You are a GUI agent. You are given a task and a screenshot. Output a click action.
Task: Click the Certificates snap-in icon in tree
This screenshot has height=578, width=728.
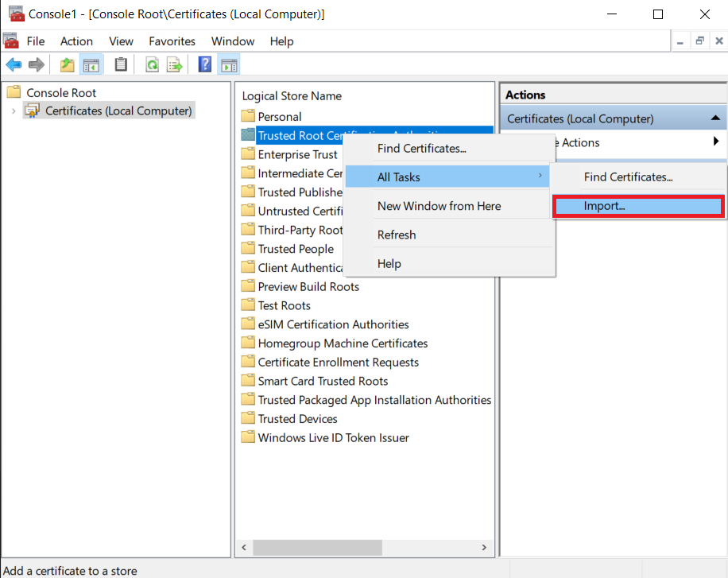coord(32,111)
